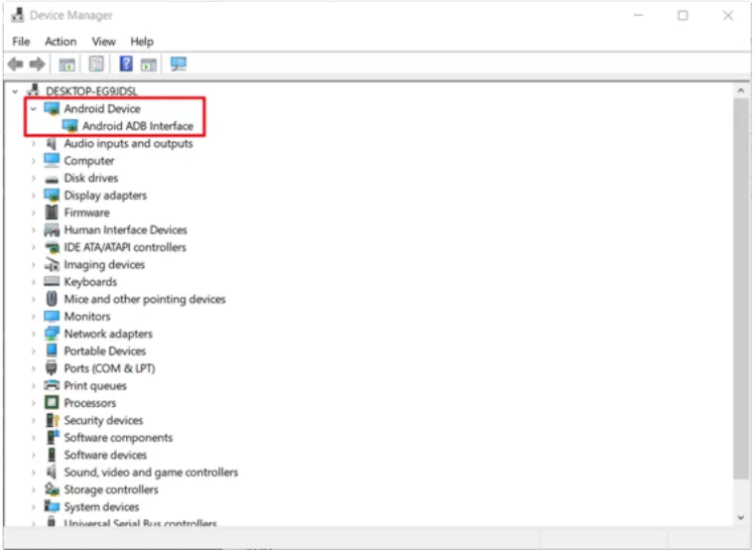Select the Computer label
The width and height of the screenshot is (756, 551).
click(x=89, y=161)
